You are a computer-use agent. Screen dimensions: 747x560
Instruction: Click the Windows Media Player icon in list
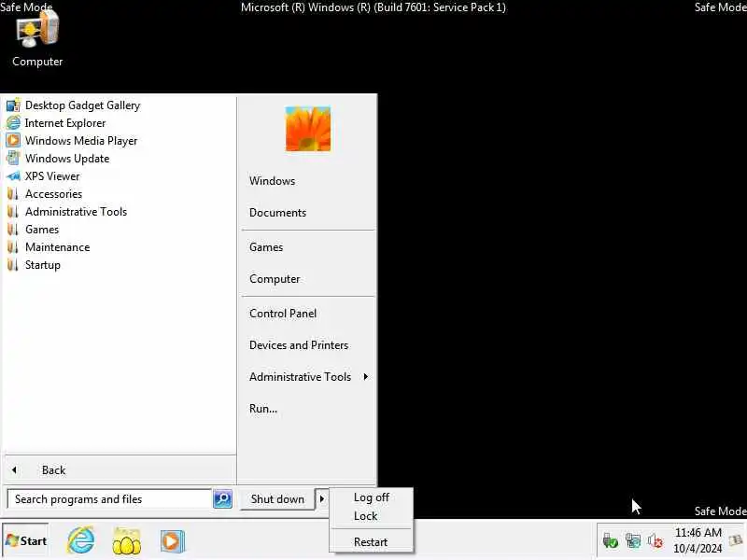(x=13, y=141)
